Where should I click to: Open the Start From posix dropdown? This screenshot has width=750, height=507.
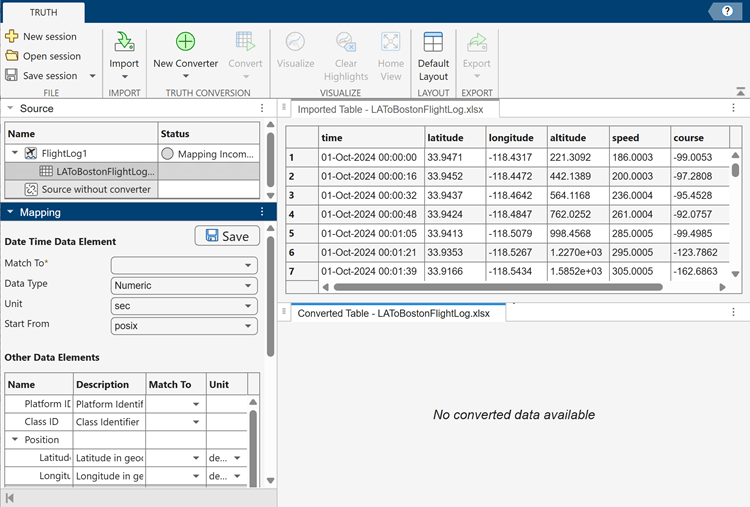pyautogui.click(x=184, y=326)
